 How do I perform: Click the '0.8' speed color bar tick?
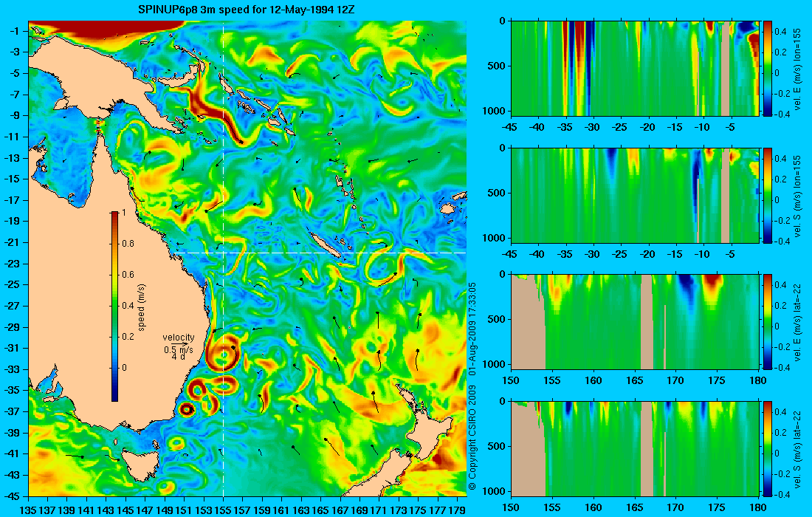tap(128, 244)
